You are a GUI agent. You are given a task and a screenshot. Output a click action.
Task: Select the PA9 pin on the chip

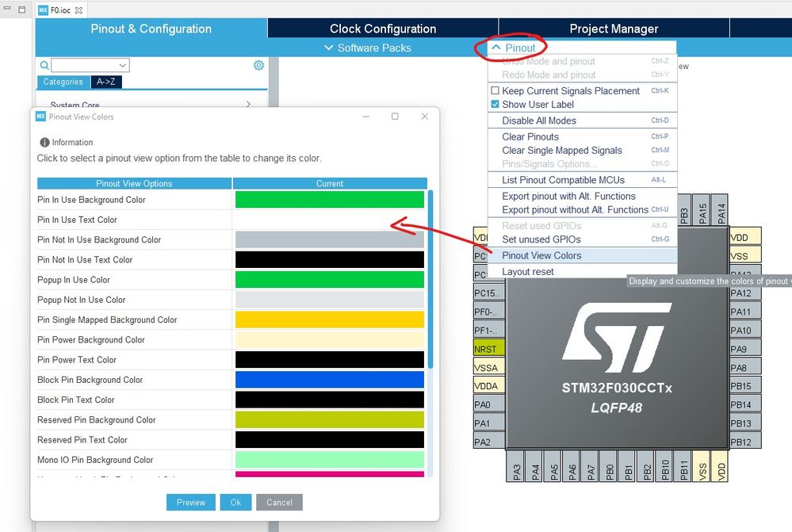745,349
